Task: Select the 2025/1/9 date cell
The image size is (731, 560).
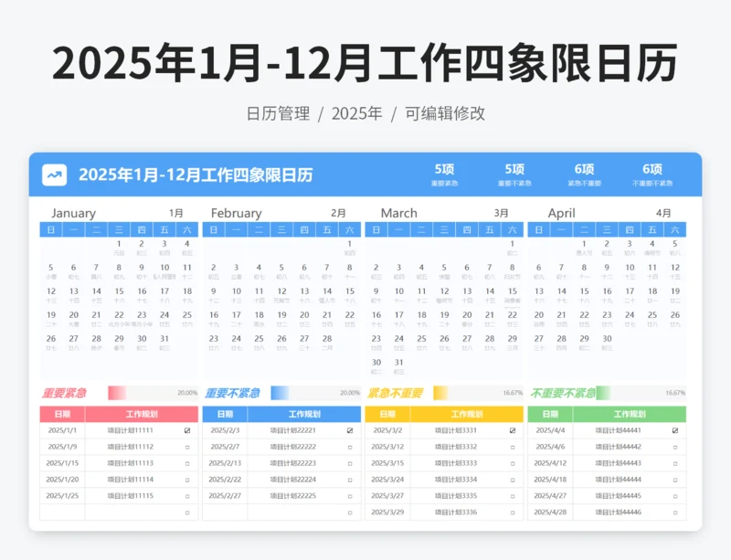Action: [62, 447]
